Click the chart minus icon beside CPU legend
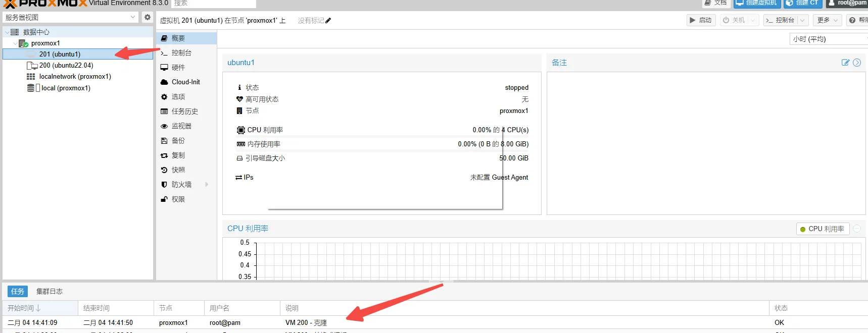 pyautogui.click(x=857, y=229)
